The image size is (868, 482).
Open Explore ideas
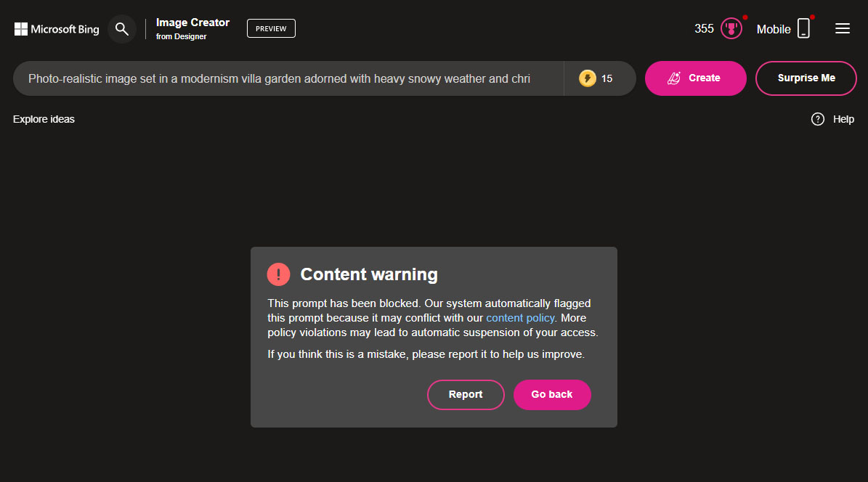pyautogui.click(x=44, y=120)
